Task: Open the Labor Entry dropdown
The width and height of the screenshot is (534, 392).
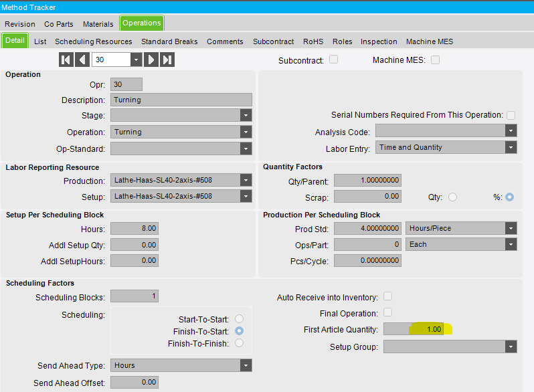Action: point(511,147)
